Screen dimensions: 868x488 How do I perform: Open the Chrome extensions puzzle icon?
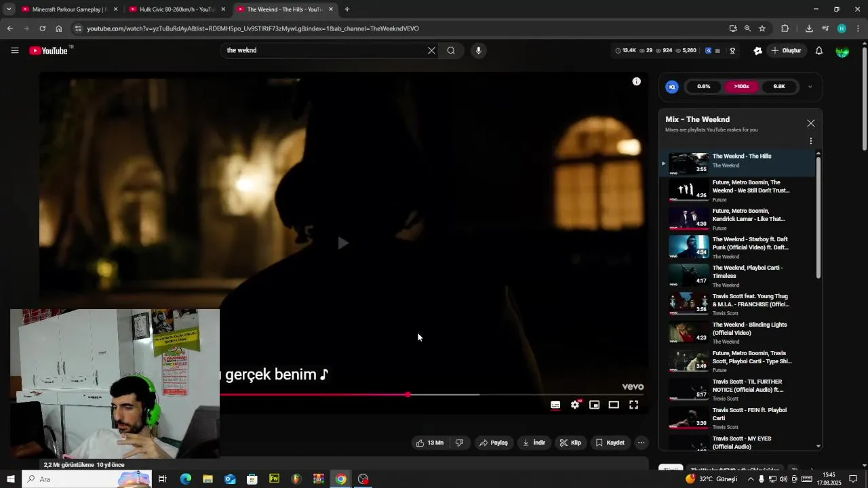pos(785,28)
